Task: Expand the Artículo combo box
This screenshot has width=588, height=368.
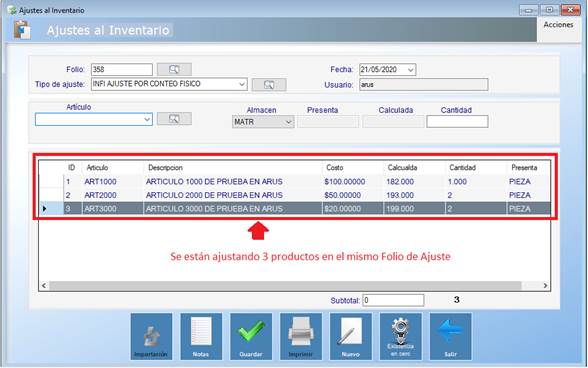Action: 147,120
